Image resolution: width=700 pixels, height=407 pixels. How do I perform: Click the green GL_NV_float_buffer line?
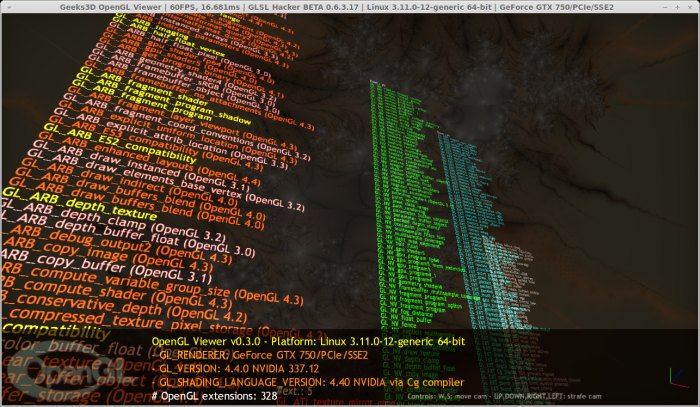405,319
